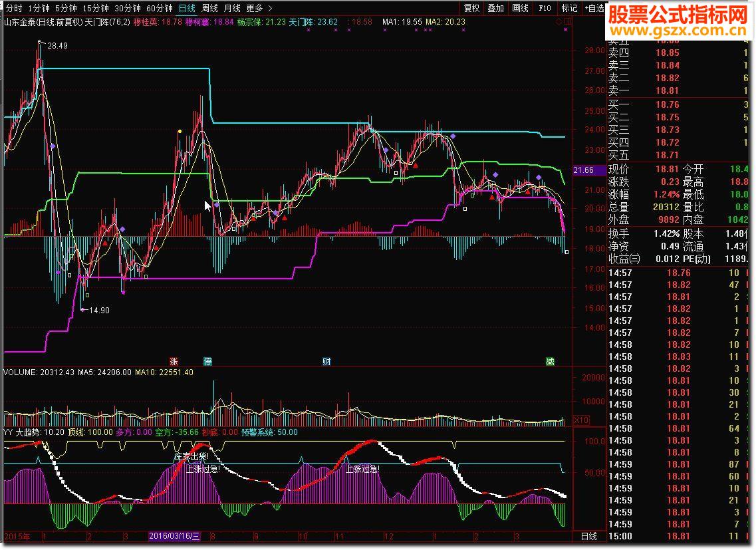
Task: Click the 买一 18.76 order row
Action: [678, 104]
